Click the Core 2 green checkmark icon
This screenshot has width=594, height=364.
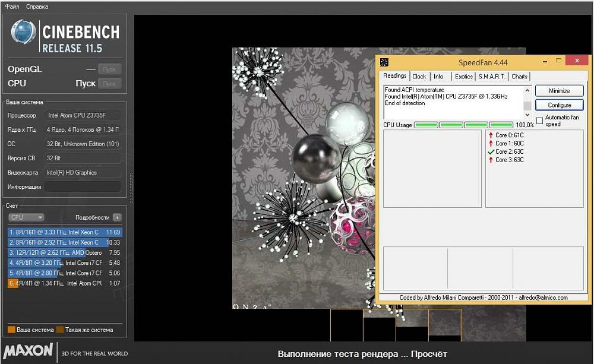(x=491, y=151)
